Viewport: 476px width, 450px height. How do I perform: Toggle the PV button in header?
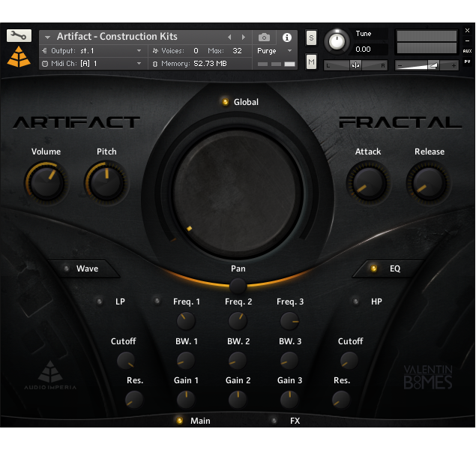coord(467,61)
